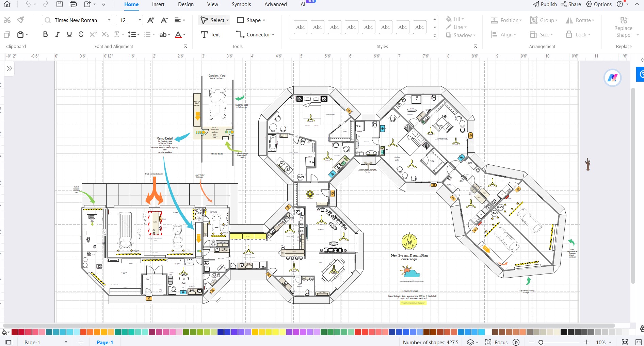The height and width of the screenshot is (346, 644).
Task: Select the Page-1 tab
Action: coord(104,342)
